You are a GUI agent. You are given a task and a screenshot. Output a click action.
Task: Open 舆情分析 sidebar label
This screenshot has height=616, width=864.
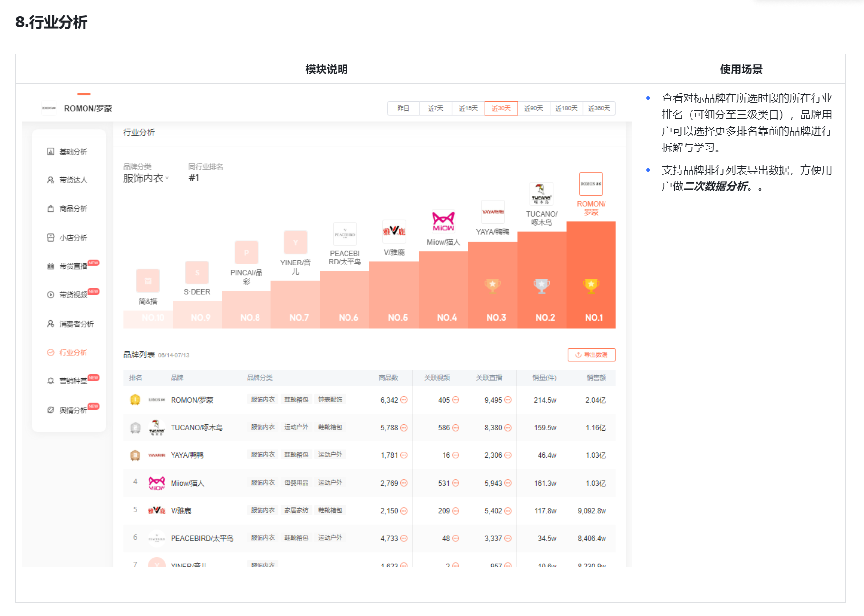73,410
